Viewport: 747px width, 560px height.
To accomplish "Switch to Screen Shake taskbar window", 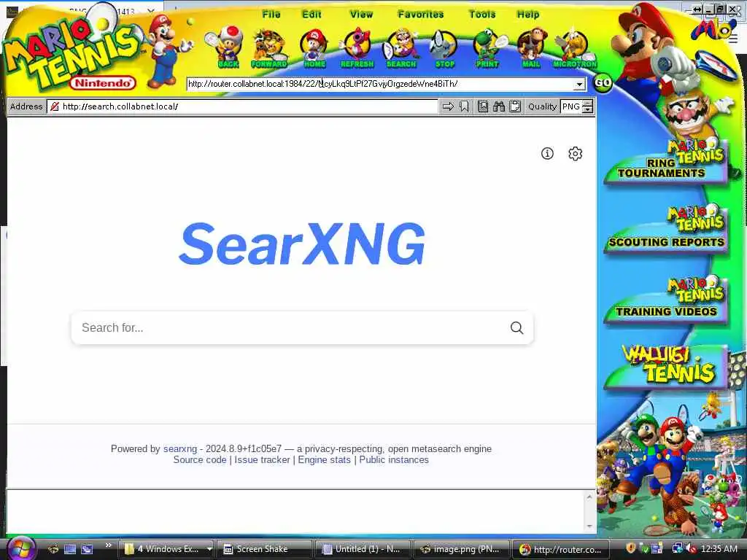I will point(264,549).
